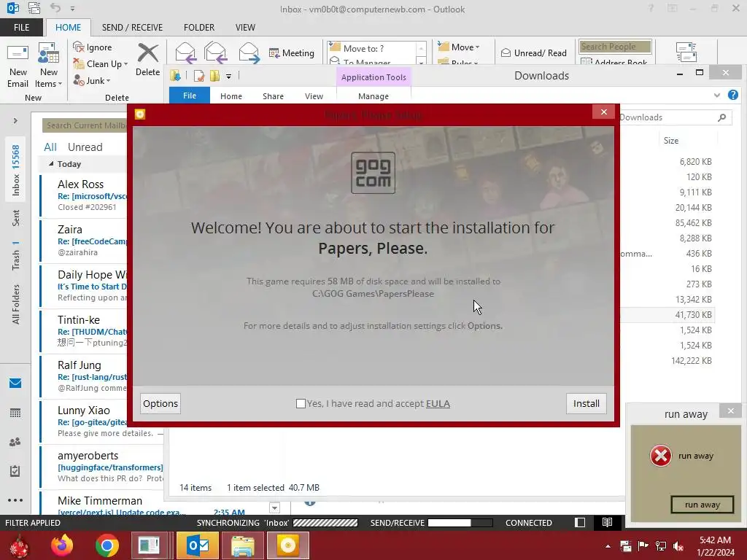Launch Chrome from the taskbar
Image resolution: width=747 pixels, height=560 pixels.
tap(107, 545)
